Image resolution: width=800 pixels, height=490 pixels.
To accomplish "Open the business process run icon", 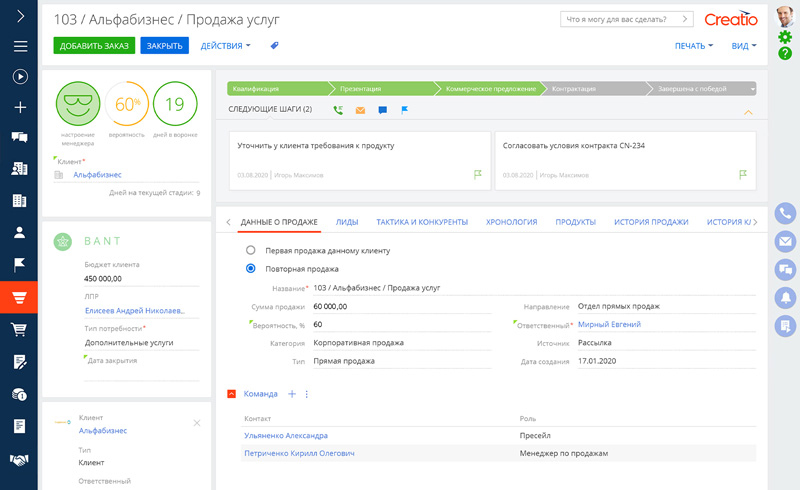I will 20,77.
